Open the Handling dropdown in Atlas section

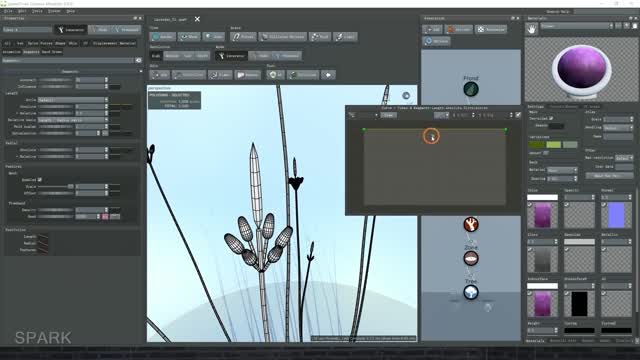click(618, 128)
